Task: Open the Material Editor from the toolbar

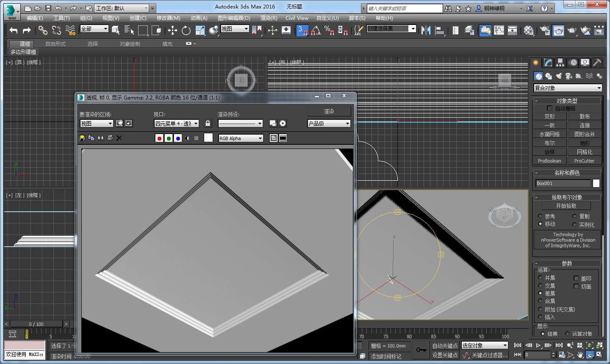Action: click(529, 30)
